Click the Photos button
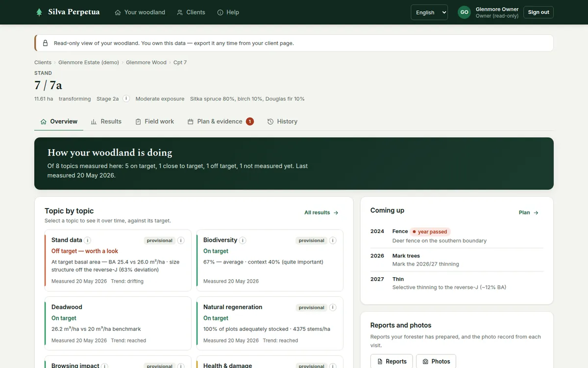This screenshot has height=368, width=588. click(x=436, y=362)
